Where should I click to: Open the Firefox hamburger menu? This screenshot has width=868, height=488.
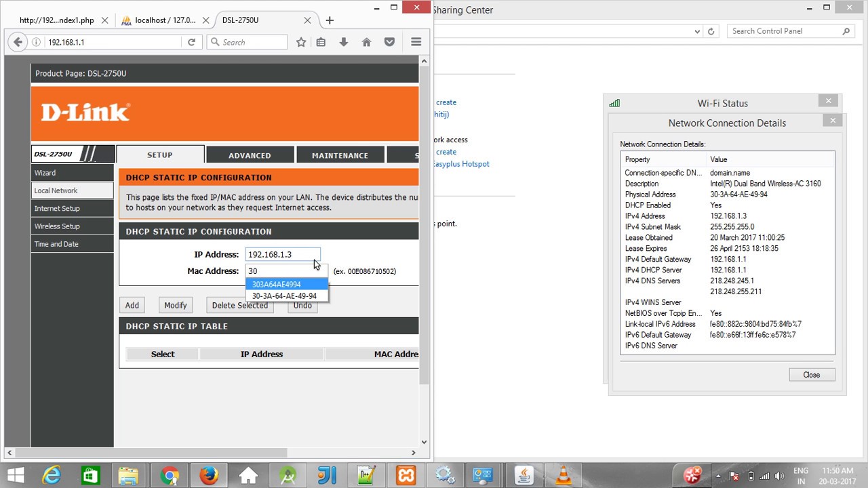point(416,42)
